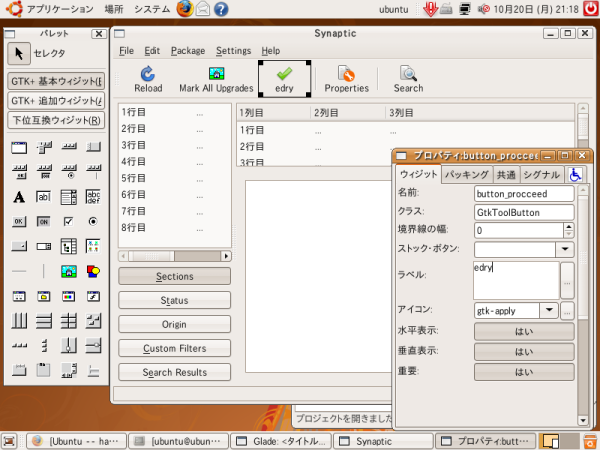This screenshot has width=600, height=450.
Task: Launch Firefox from the top panel
Action: [185, 9]
